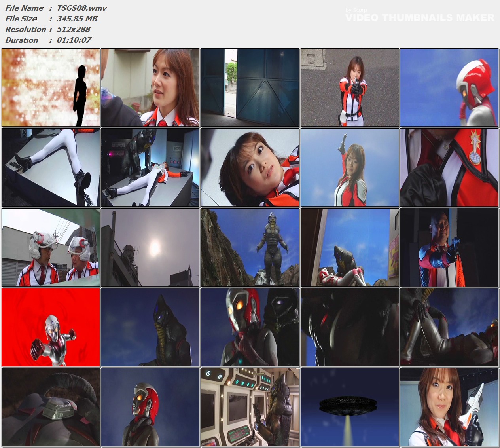This screenshot has height=448, width=500.
Task: Open the dark blue warehouse door thumbnail
Action: (250, 87)
